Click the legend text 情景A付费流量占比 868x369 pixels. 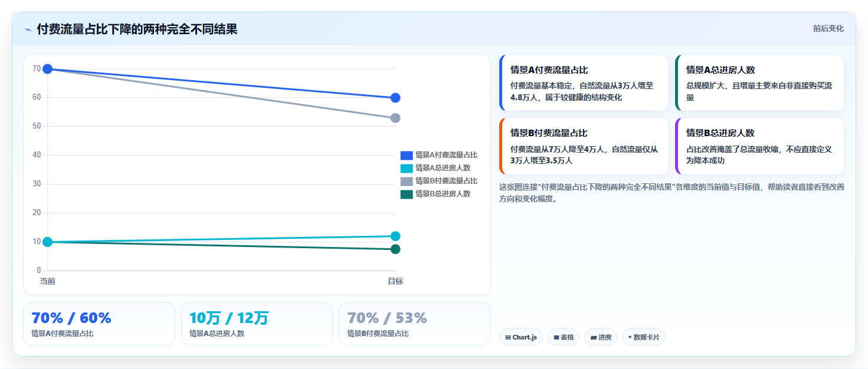pos(446,155)
